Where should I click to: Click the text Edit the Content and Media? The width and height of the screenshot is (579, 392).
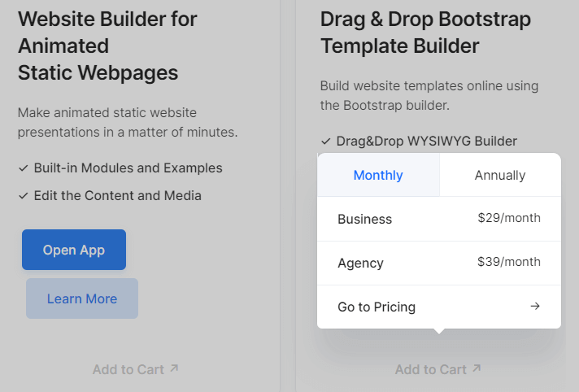pos(118,196)
